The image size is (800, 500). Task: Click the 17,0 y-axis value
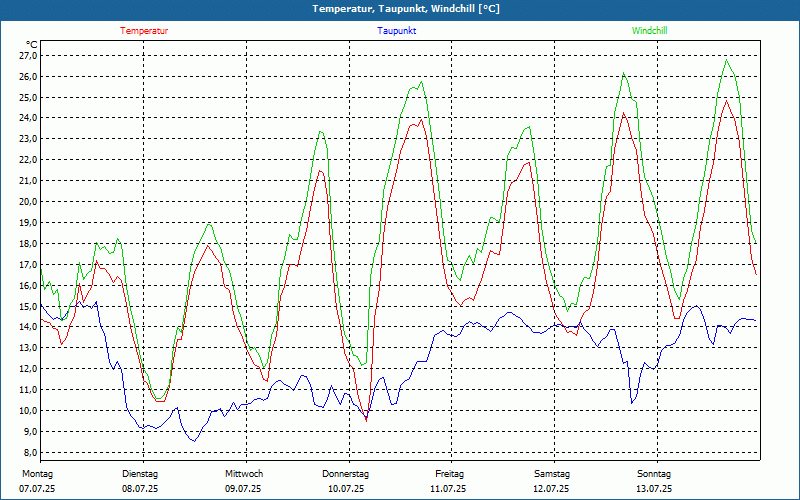point(29,264)
